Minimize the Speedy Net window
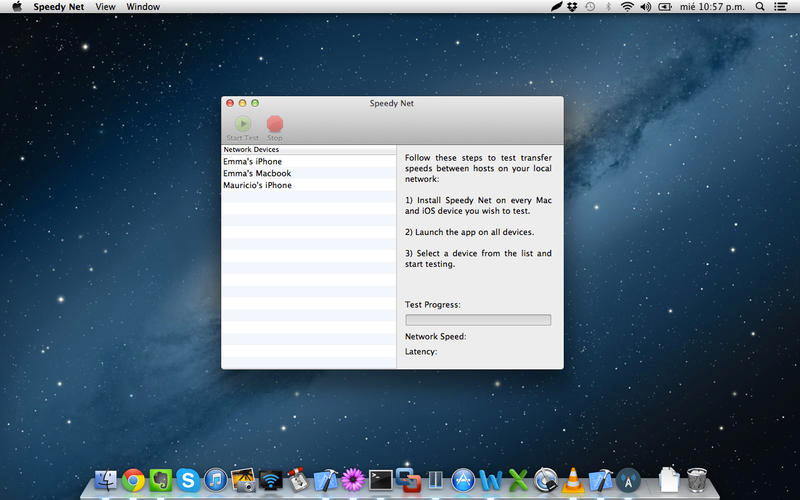Viewport: 800px width, 500px height. pos(242,103)
